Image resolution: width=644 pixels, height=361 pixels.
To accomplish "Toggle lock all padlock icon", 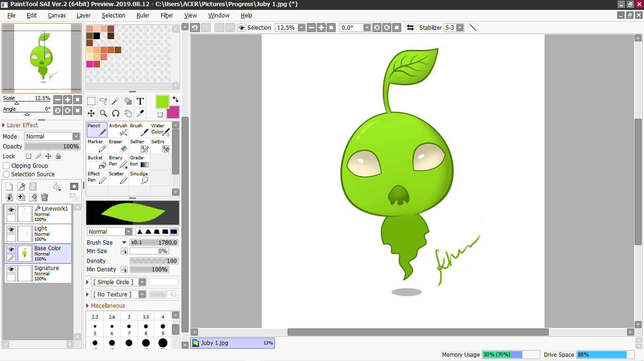I will pyautogui.click(x=58, y=156).
